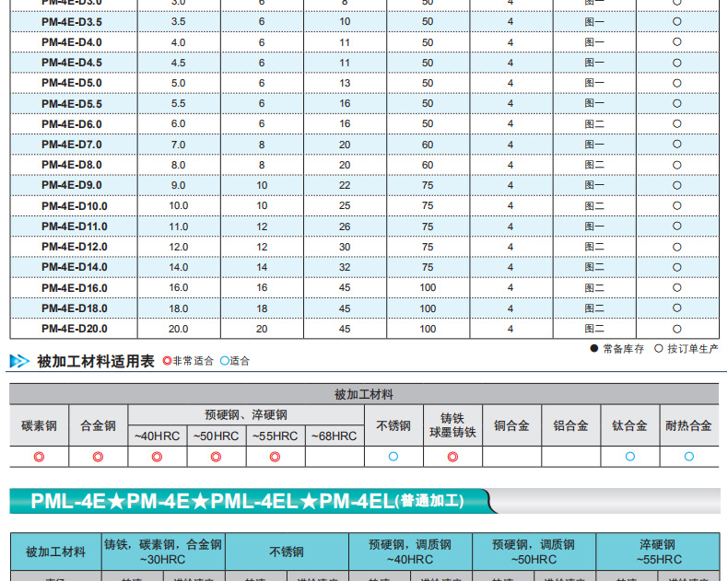728x581 pixels.
Task: Click the stock circle in PM-4E-D16.0 row
Action: tap(677, 287)
